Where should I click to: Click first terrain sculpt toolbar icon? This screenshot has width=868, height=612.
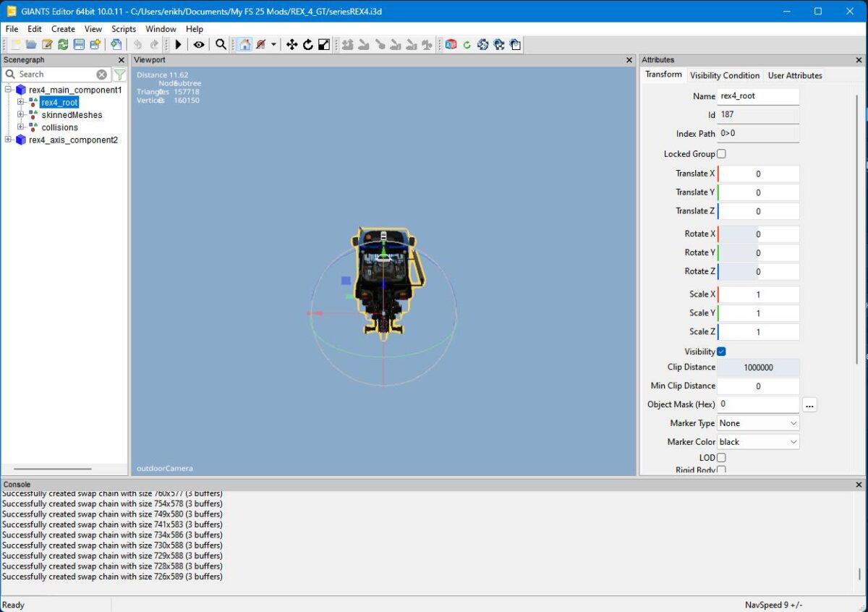point(347,45)
